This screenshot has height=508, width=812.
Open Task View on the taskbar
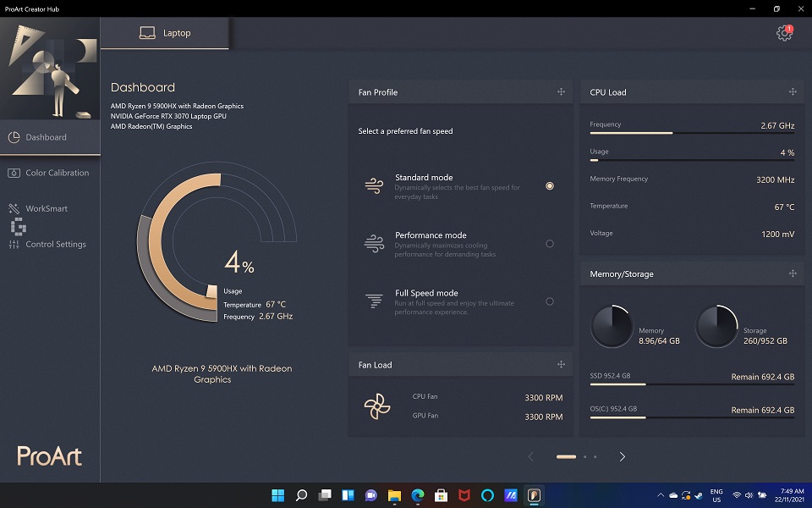point(325,495)
